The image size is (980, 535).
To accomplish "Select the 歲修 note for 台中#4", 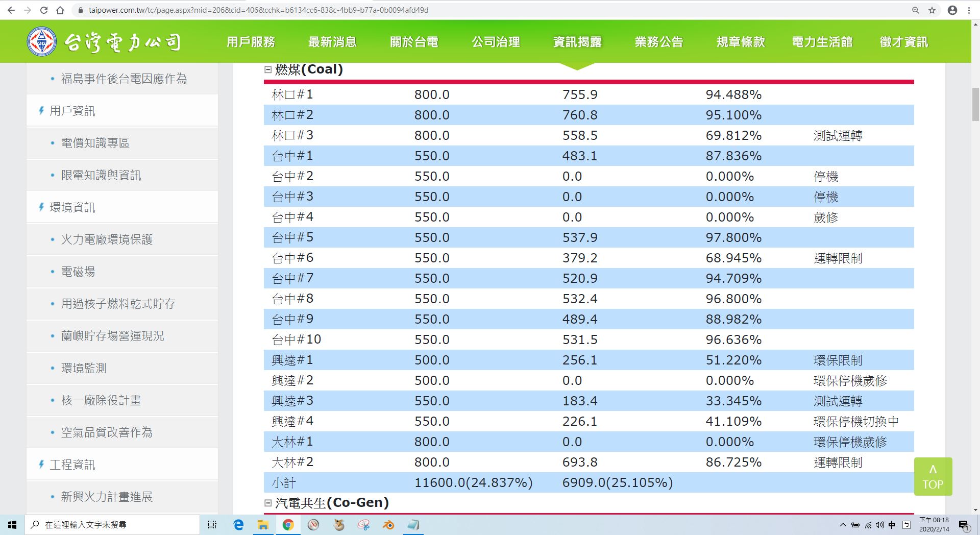I will coord(826,217).
